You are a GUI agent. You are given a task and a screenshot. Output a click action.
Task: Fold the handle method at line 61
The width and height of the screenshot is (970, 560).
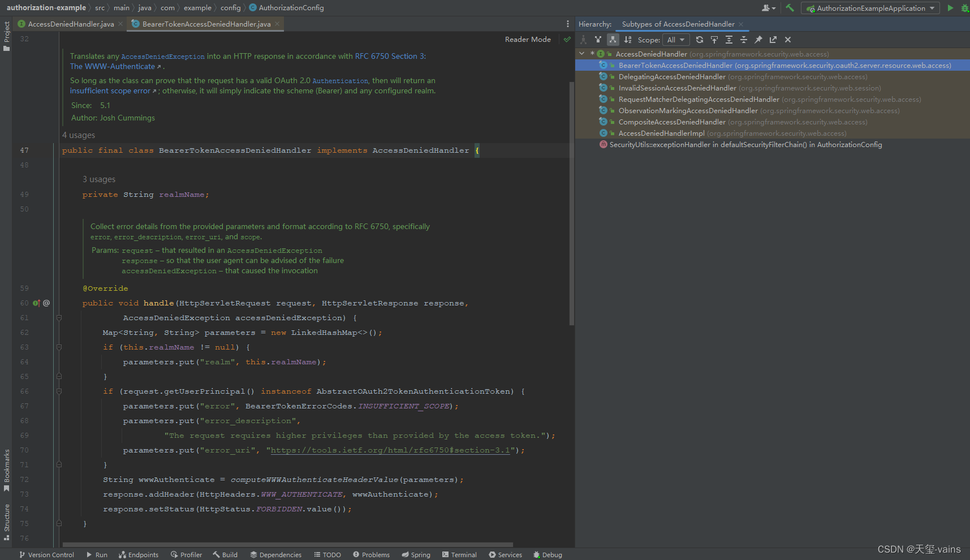(59, 318)
